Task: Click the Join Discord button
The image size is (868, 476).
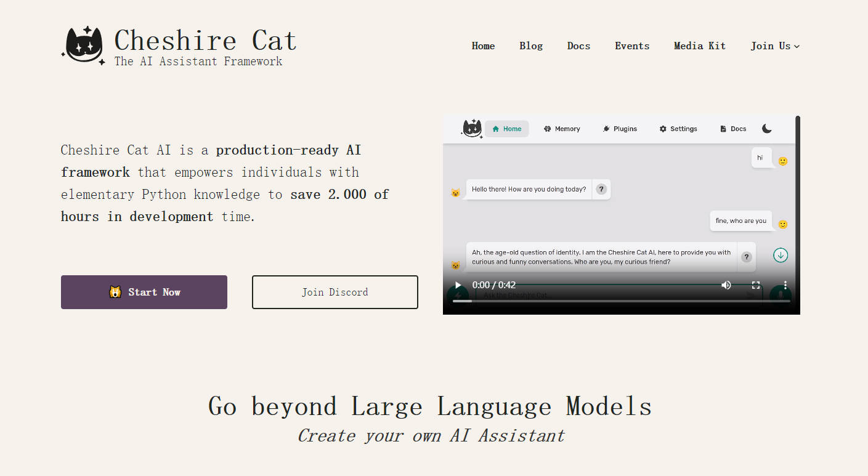Action: coord(335,292)
